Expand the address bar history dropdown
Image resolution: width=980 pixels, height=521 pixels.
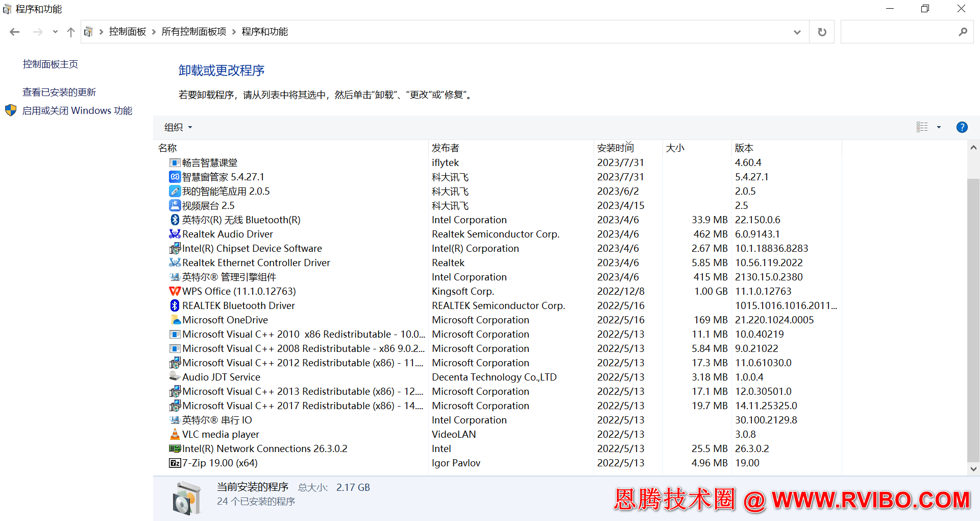pyautogui.click(x=797, y=32)
